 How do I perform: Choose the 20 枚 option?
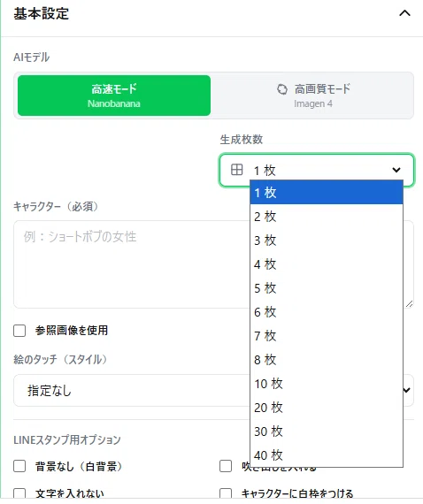[327, 408]
